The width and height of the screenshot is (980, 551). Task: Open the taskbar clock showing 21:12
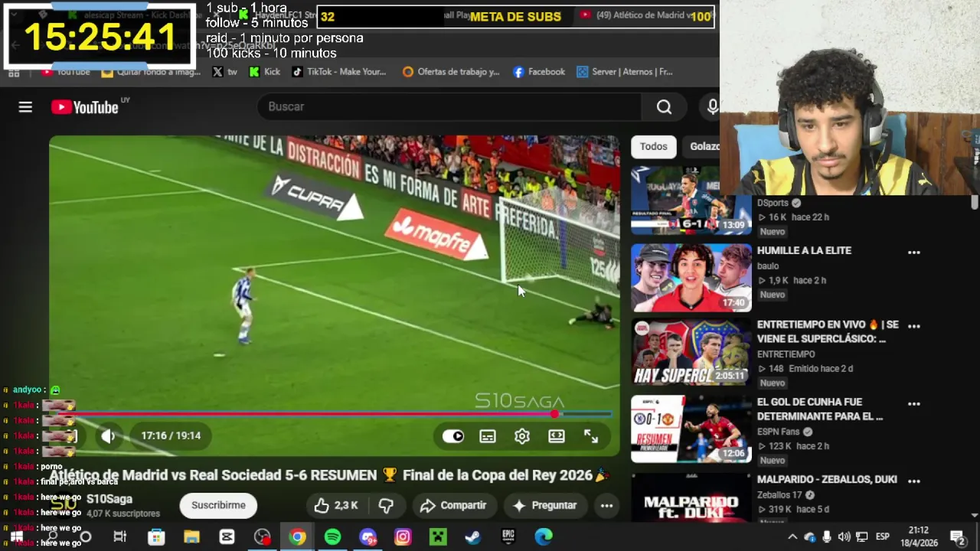tap(919, 536)
